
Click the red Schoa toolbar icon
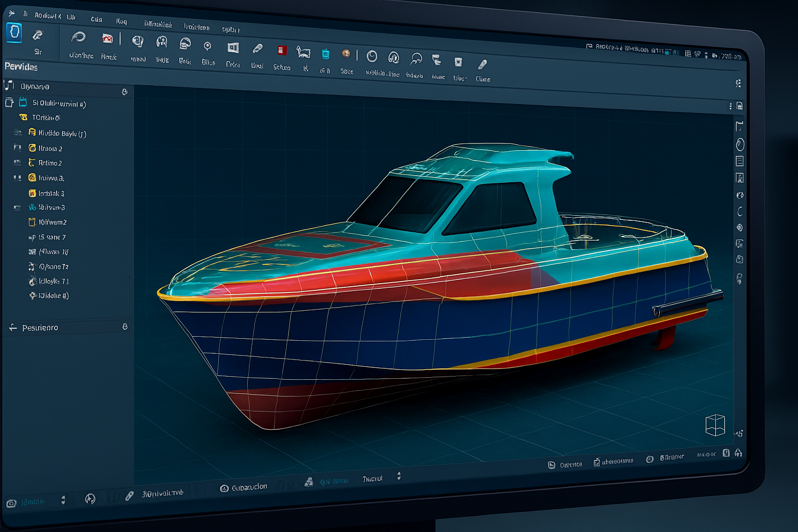[281, 50]
